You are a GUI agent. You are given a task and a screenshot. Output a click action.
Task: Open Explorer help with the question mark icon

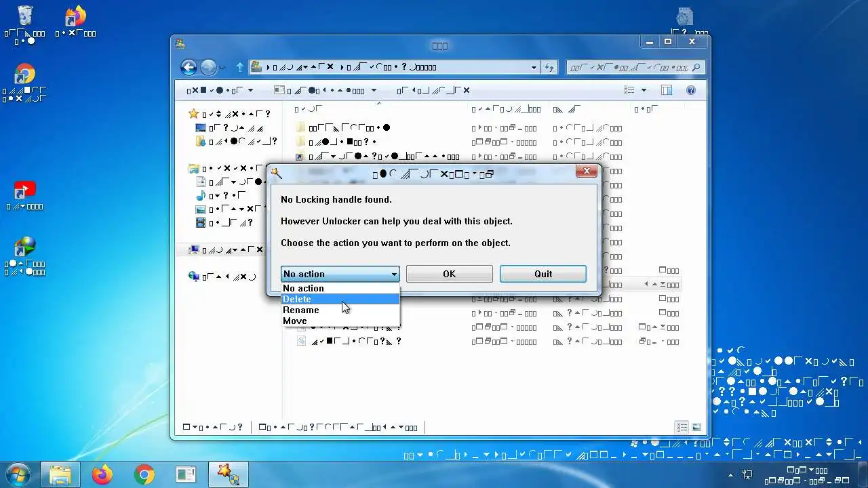(691, 90)
